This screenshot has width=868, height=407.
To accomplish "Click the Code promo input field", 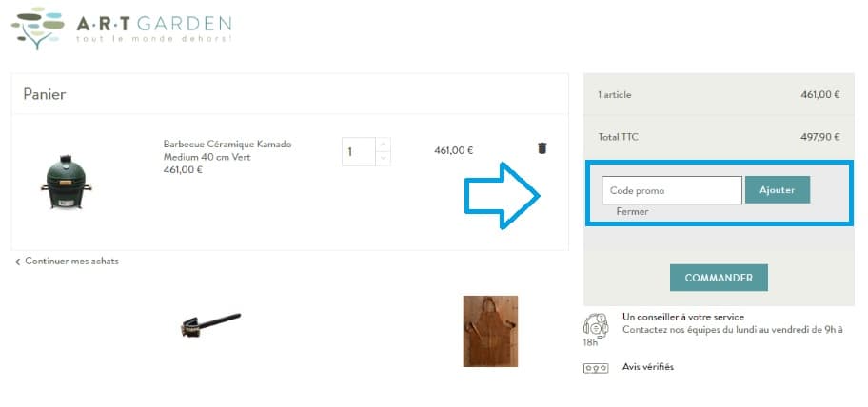I will pos(672,190).
